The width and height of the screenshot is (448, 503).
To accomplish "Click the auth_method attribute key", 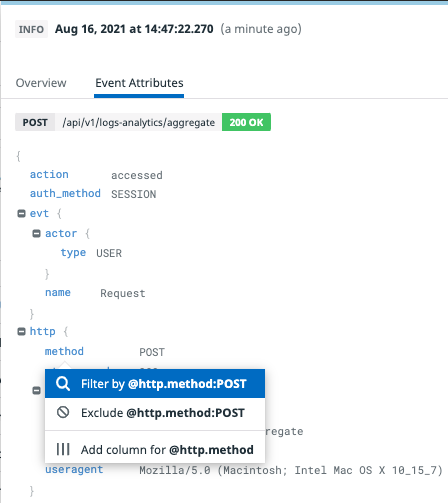I will (x=65, y=193).
